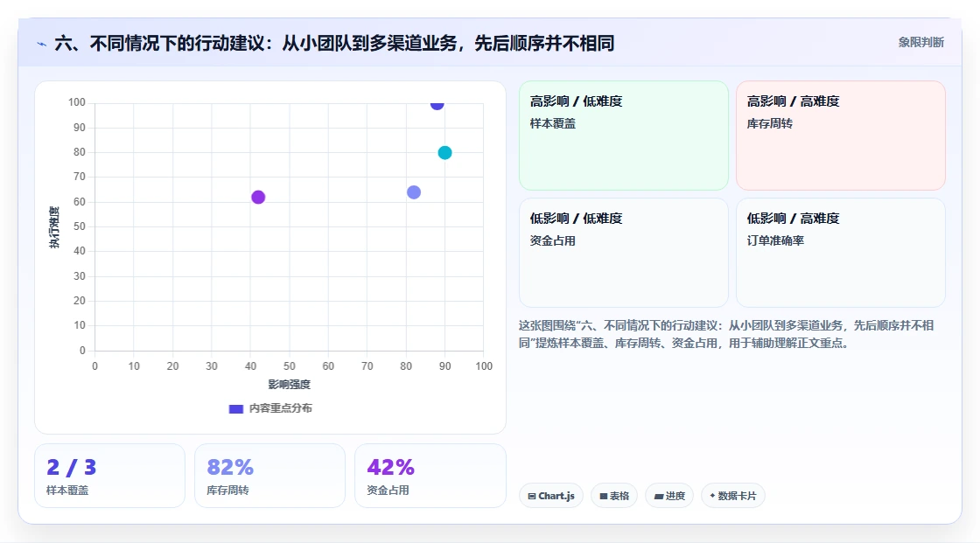Open the 2 / 3 样本覆盖 stat card
This screenshot has width=980, height=543.
(x=110, y=476)
